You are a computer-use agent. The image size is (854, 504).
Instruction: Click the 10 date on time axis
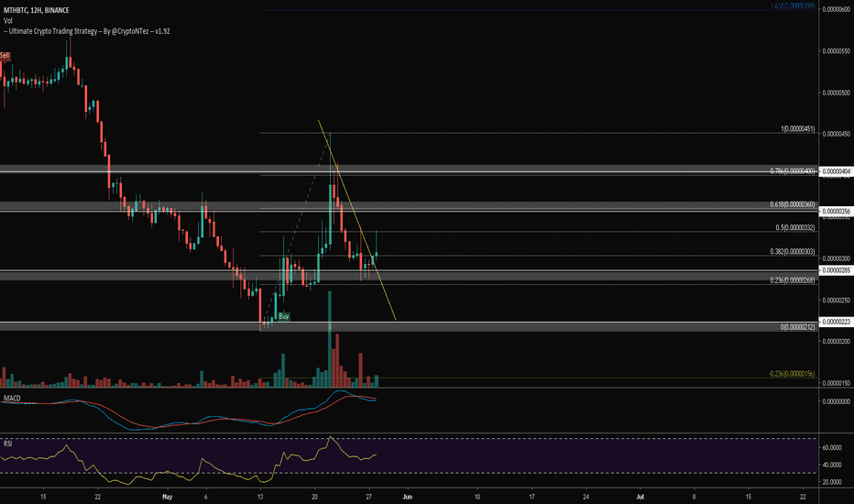pos(477,497)
